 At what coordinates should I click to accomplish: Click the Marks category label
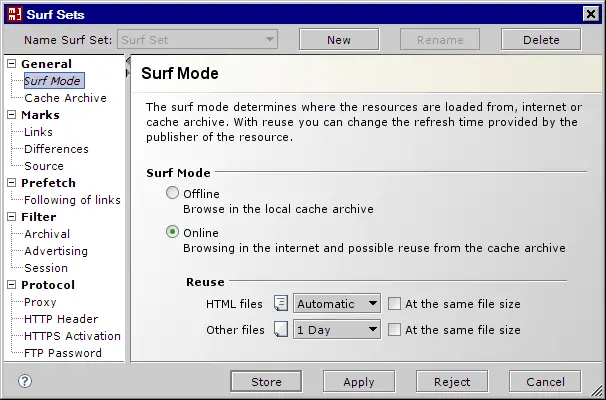[40, 114]
